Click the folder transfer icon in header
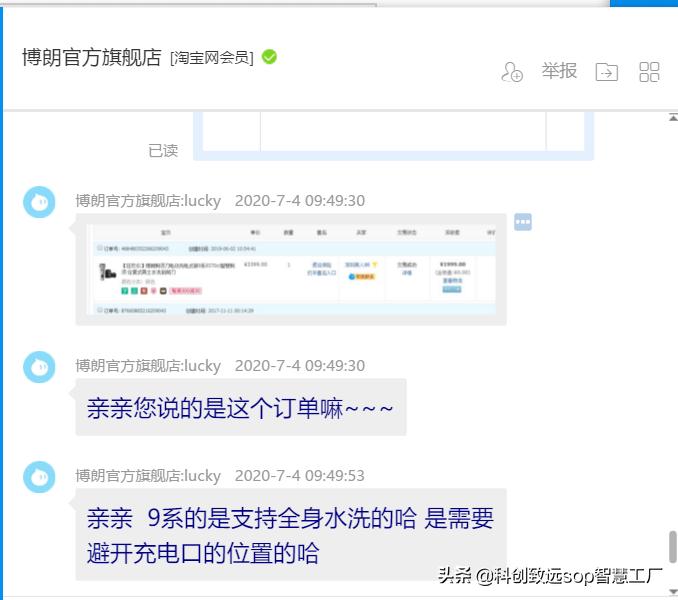The width and height of the screenshot is (678, 600). pos(607,72)
